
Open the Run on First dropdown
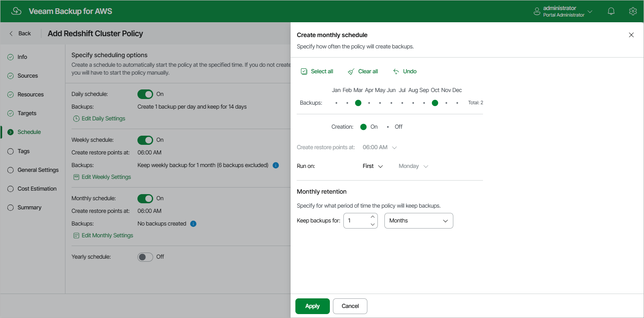pyautogui.click(x=373, y=166)
